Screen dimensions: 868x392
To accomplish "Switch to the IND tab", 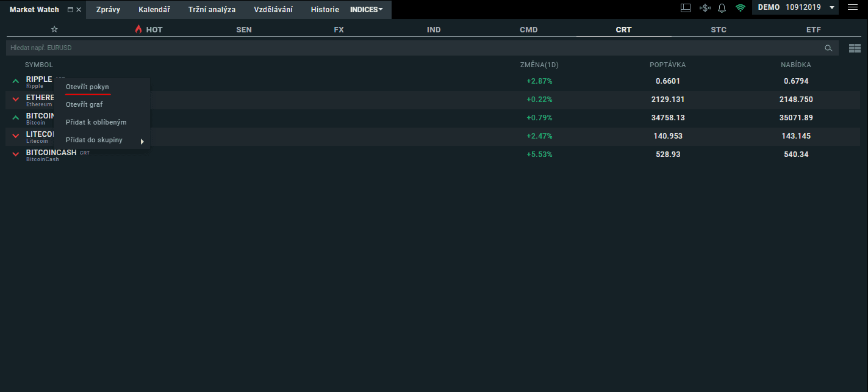I will click(434, 29).
